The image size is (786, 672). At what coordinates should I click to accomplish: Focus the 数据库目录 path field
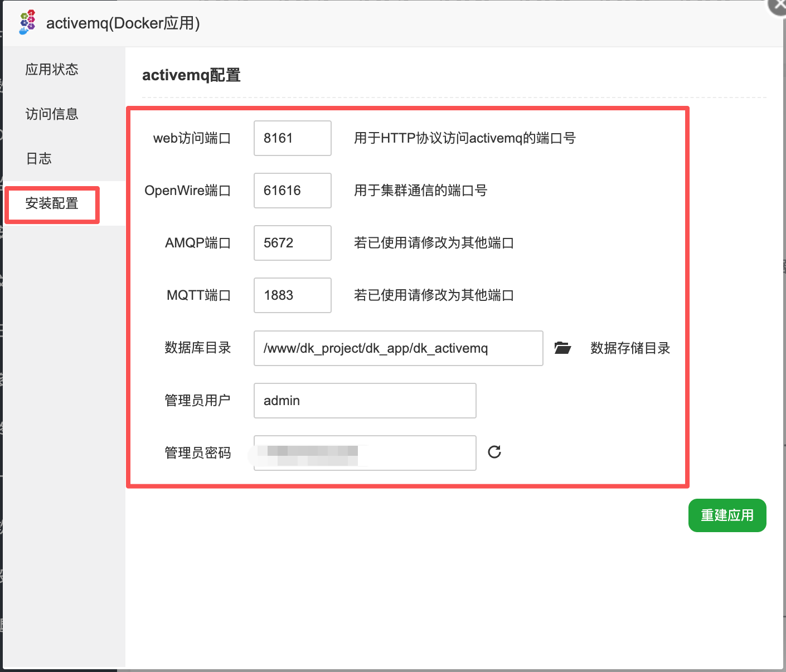tap(399, 348)
